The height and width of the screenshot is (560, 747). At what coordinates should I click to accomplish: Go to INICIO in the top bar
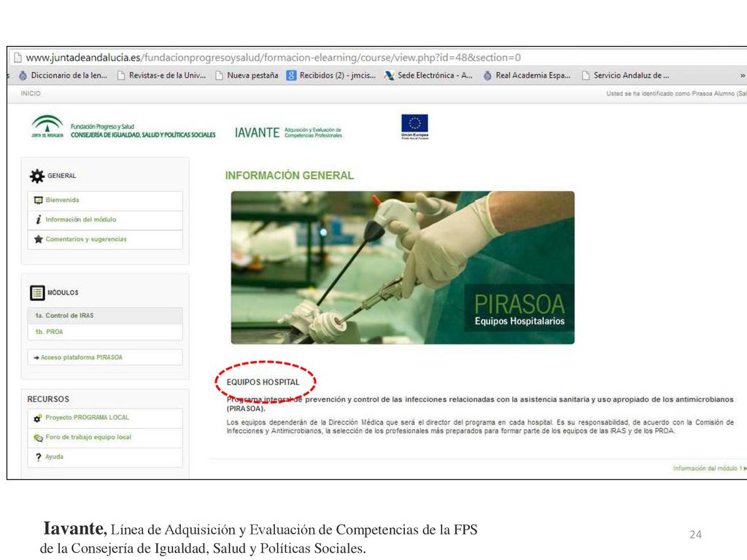point(31,93)
